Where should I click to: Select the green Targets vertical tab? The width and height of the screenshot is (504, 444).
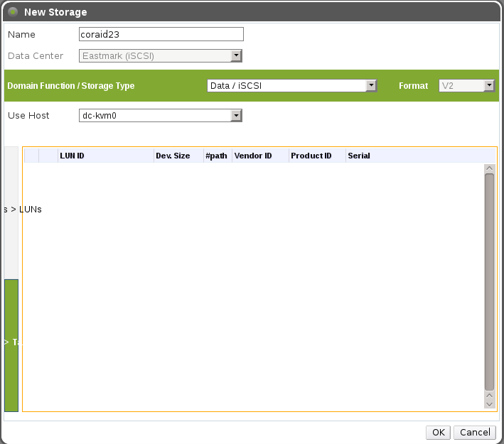click(11, 345)
